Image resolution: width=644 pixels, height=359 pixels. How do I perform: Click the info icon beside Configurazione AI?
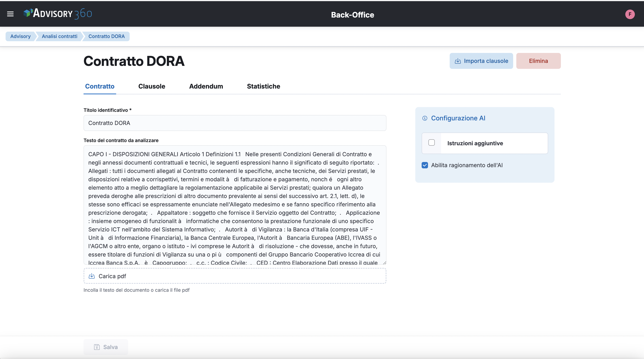[425, 118]
